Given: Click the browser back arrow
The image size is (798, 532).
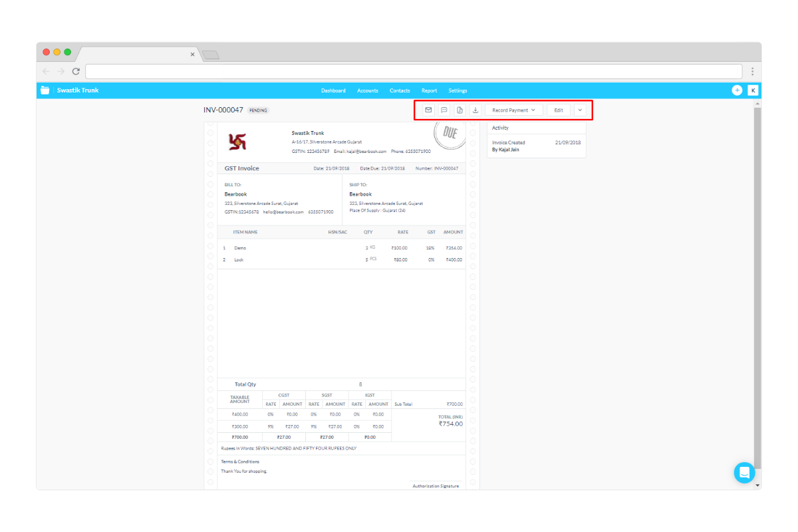Looking at the screenshot, I should pos(46,71).
